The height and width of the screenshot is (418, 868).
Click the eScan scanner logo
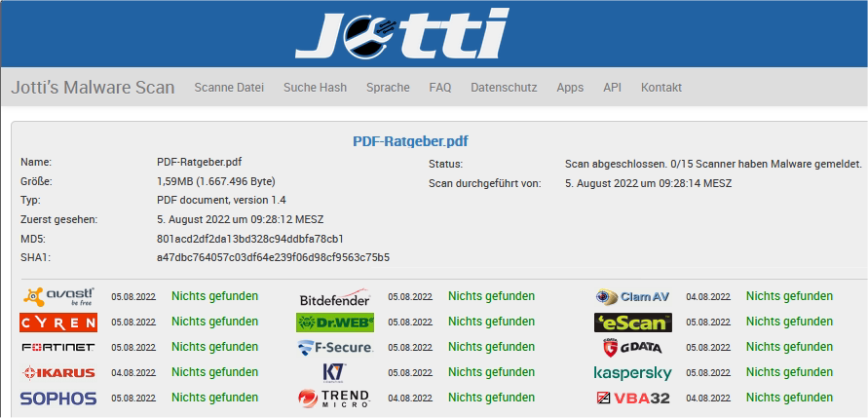pyautogui.click(x=632, y=323)
